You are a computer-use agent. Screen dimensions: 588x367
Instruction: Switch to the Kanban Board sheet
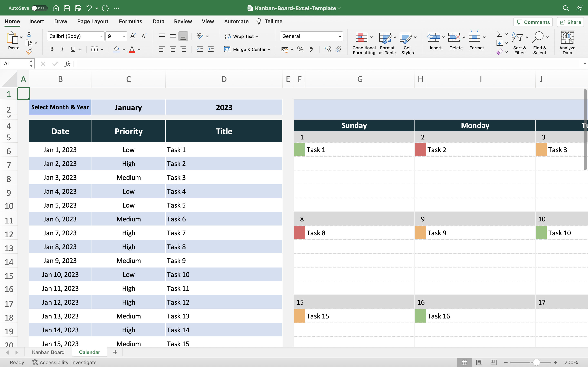(x=48, y=352)
